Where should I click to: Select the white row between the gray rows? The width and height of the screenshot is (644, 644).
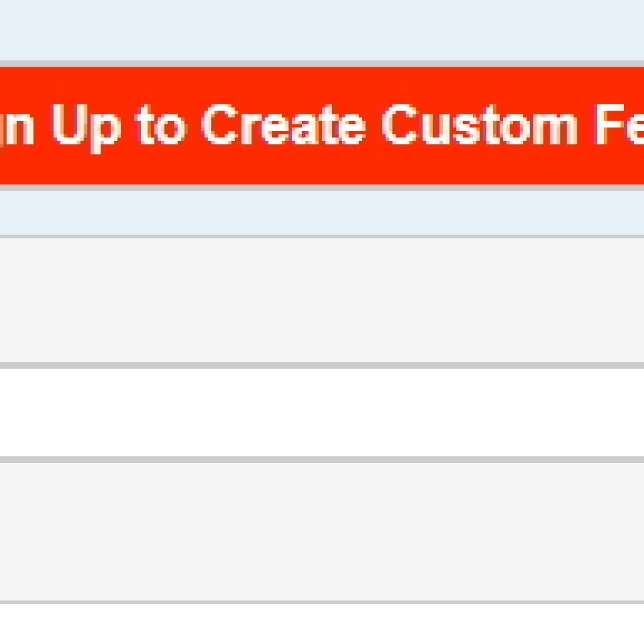(x=322, y=413)
